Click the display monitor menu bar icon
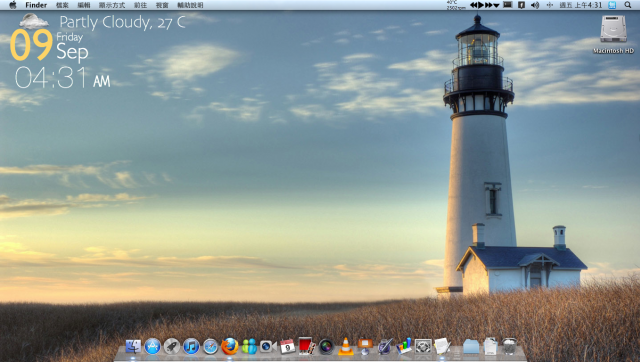The width and height of the screenshot is (640, 362). [507, 5]
